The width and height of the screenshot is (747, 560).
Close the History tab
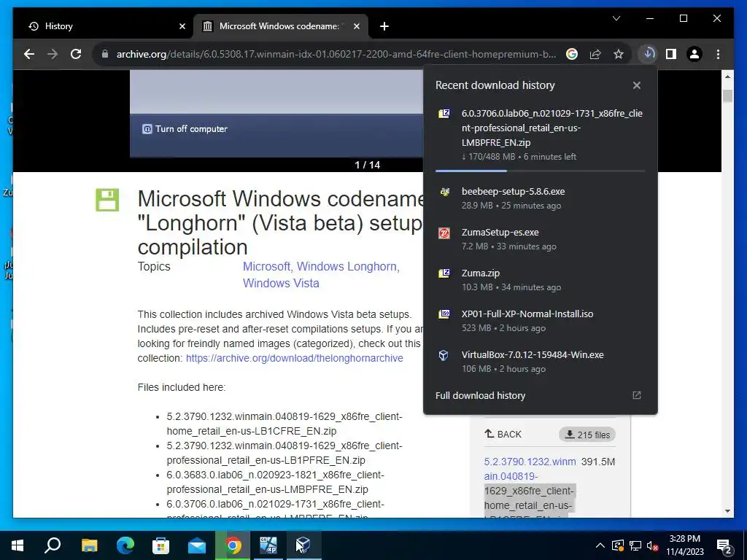click(182, 26)
